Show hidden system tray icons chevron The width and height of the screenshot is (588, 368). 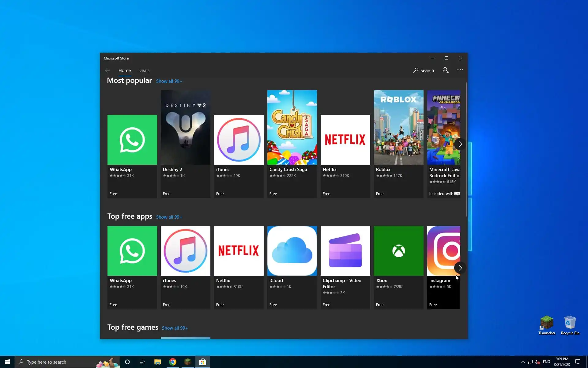point(522,362)
